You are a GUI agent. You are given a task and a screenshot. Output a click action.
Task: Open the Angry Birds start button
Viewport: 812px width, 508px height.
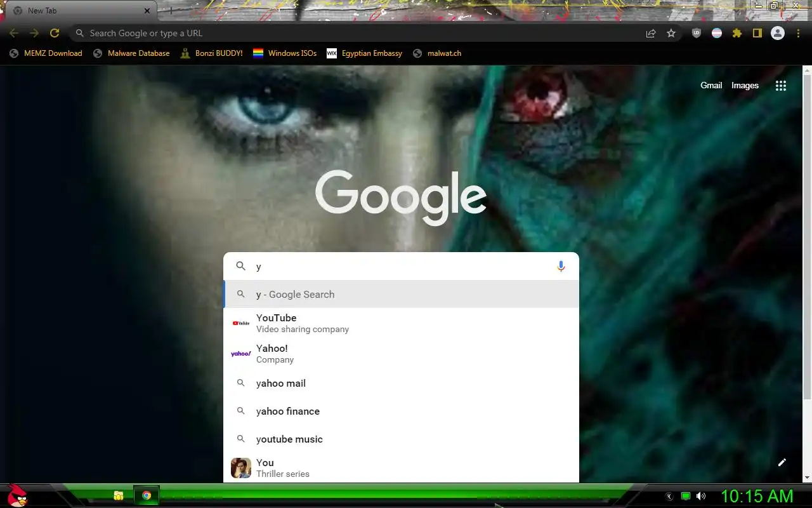18,495
